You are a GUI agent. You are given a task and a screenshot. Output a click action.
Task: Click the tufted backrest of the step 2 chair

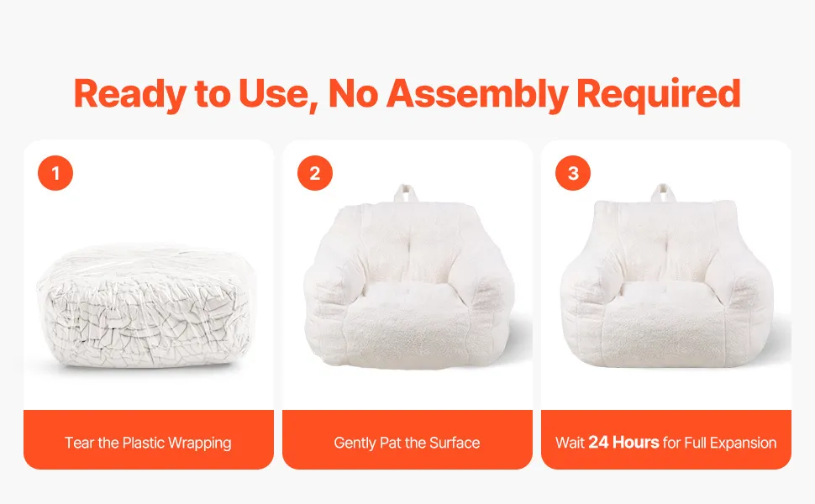(x=408, y=243)
